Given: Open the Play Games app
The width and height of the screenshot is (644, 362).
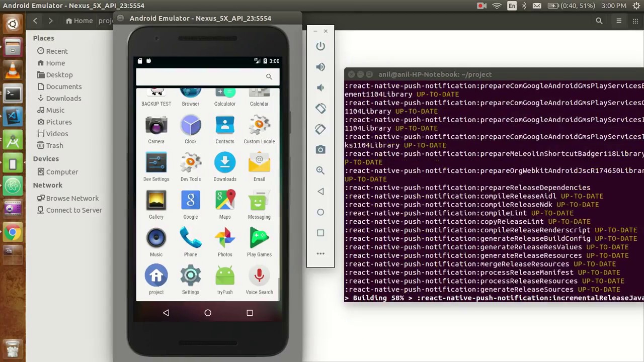Looking at the screenshot, I should (259, 241).
